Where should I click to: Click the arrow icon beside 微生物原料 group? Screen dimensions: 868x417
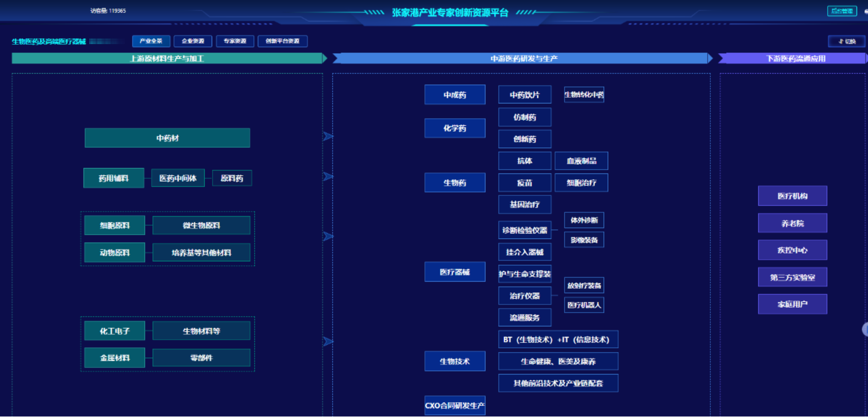(328, 237)
